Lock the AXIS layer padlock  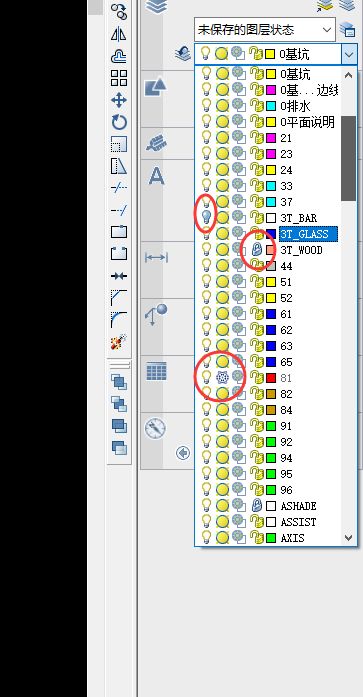(256, 538)
